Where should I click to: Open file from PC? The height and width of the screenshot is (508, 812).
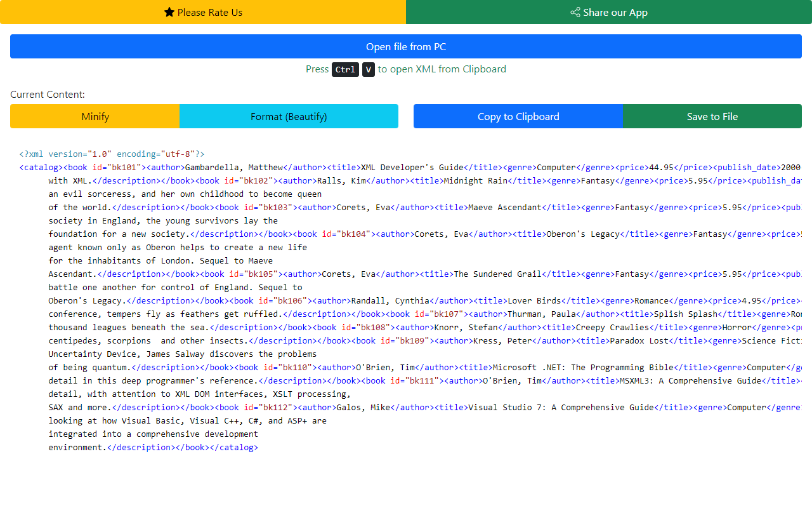(406, 46)
